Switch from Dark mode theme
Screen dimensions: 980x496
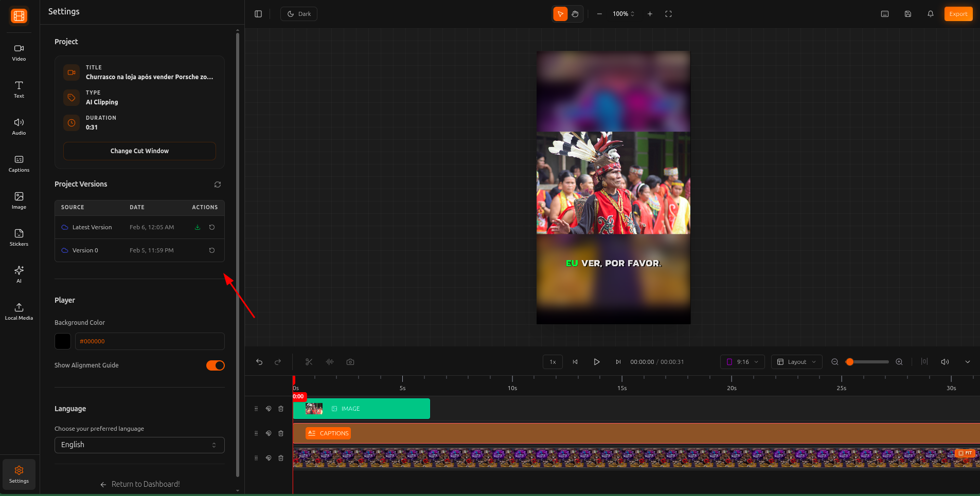(298, 14)
